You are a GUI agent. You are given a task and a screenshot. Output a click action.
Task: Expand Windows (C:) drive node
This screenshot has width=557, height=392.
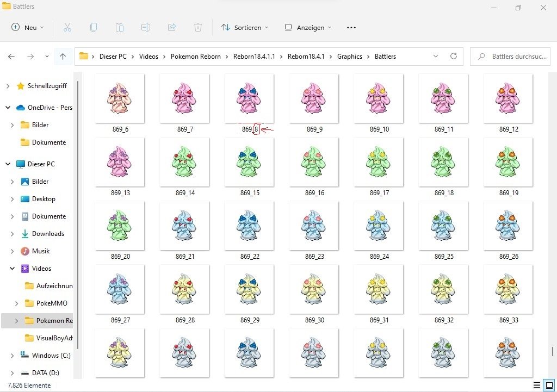tap(12, 356)
